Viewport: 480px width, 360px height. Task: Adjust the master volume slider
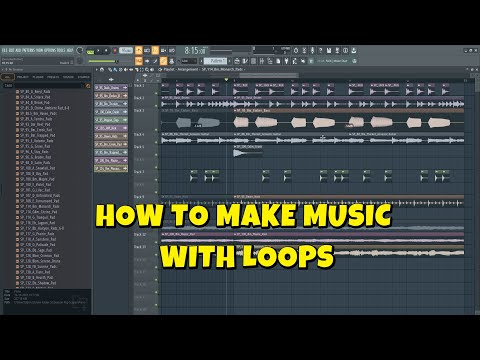click(103, 61)
